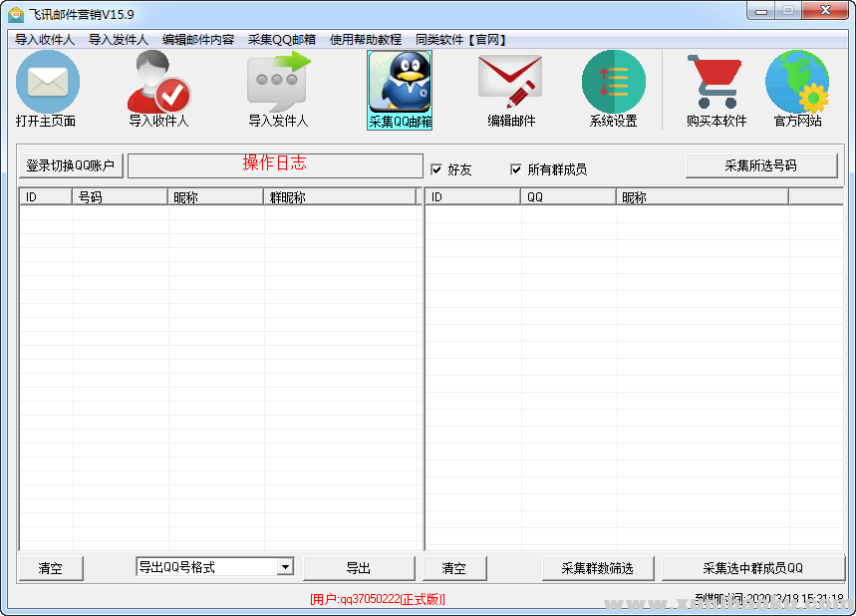Open the main page envelope icon

pyautogui.click(x=47, y=83)
